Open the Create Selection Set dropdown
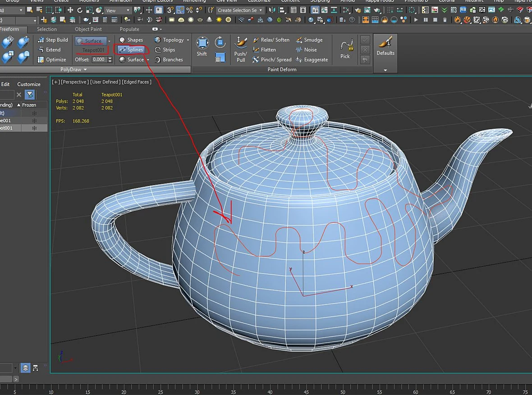Image resolution: width=532 pixels, height=395 pixels. [239, 10]
